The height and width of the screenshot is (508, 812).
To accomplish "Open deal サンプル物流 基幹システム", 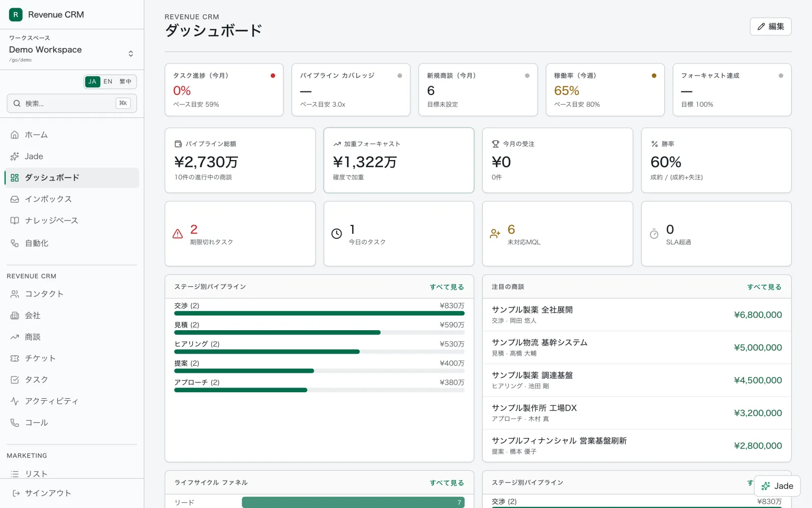I will (x=636, y=347).
